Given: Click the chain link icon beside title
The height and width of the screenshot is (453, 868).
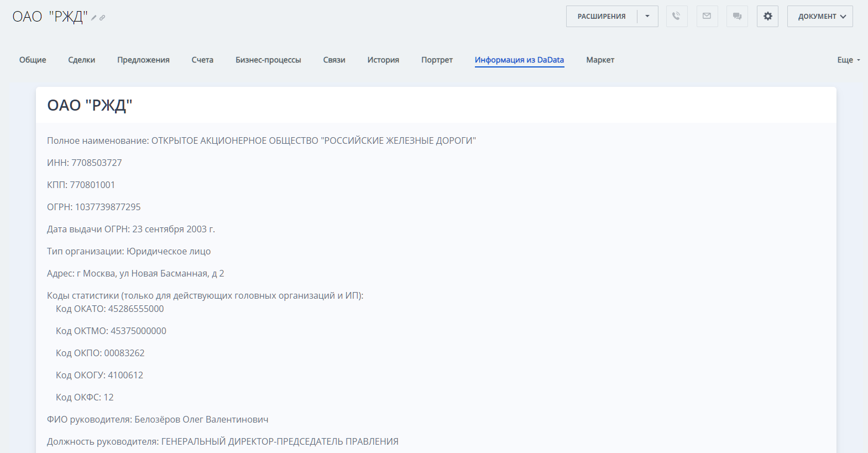Looking at the screenshot, I should [x=102, y=18].
